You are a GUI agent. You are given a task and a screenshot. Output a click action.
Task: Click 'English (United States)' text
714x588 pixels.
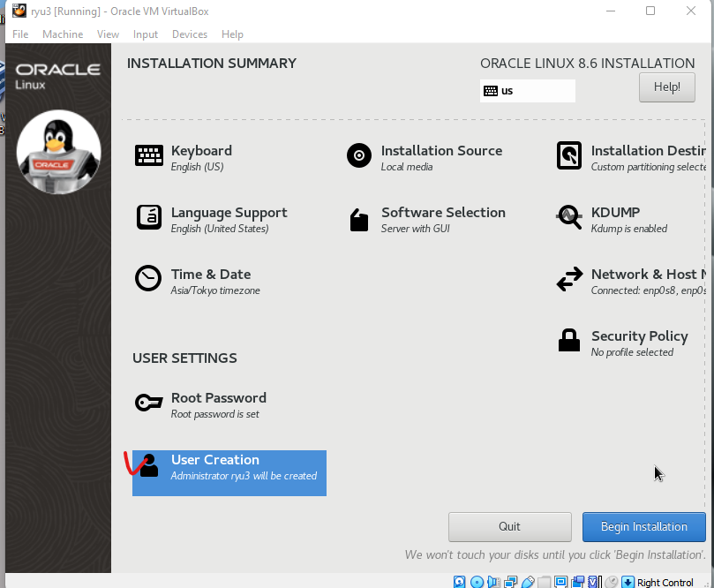[220, 229]
